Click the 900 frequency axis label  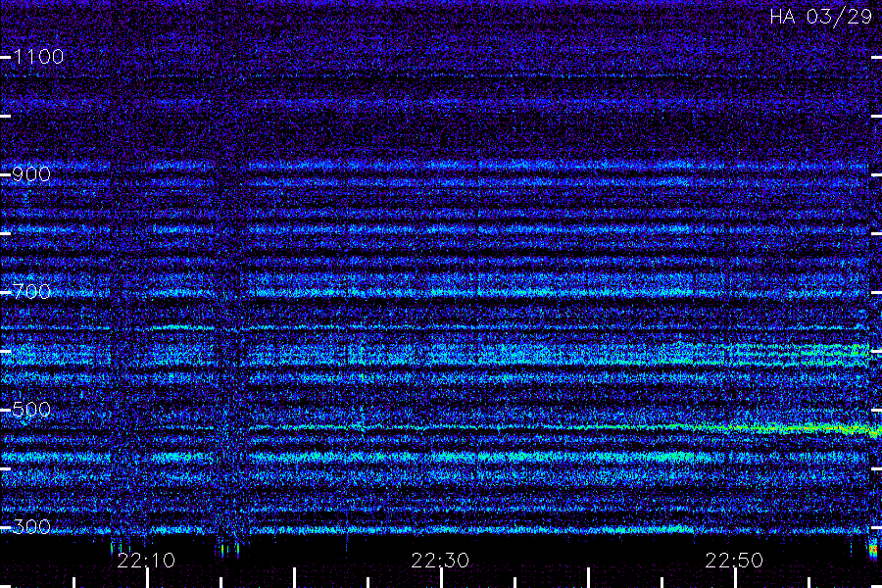31,174
